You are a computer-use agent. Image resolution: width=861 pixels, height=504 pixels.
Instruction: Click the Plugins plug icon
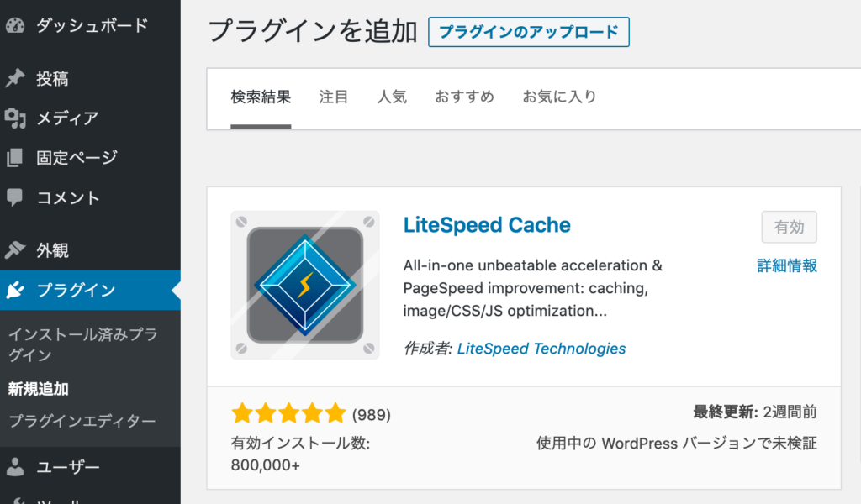pyautogui.click(x=15, y=291)
